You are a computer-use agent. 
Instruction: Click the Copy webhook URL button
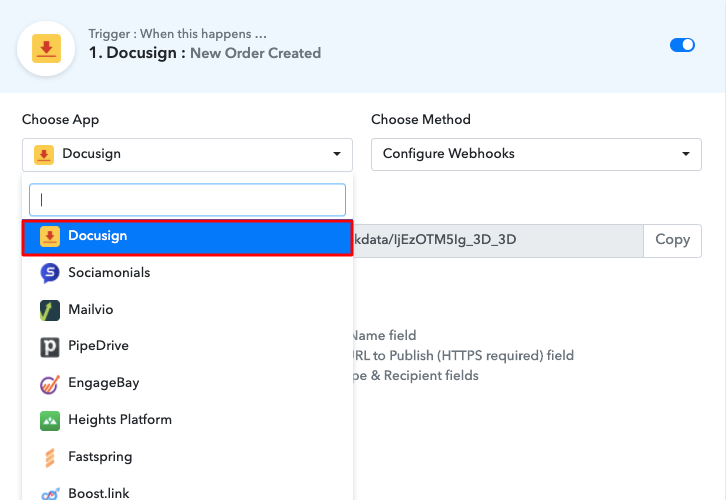672,240
